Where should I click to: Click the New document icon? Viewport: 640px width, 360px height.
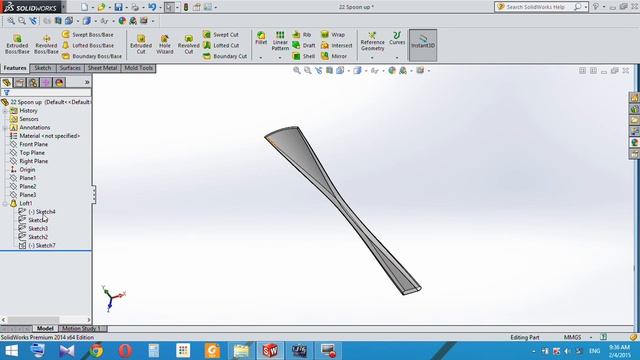click(x=84, y=7)
